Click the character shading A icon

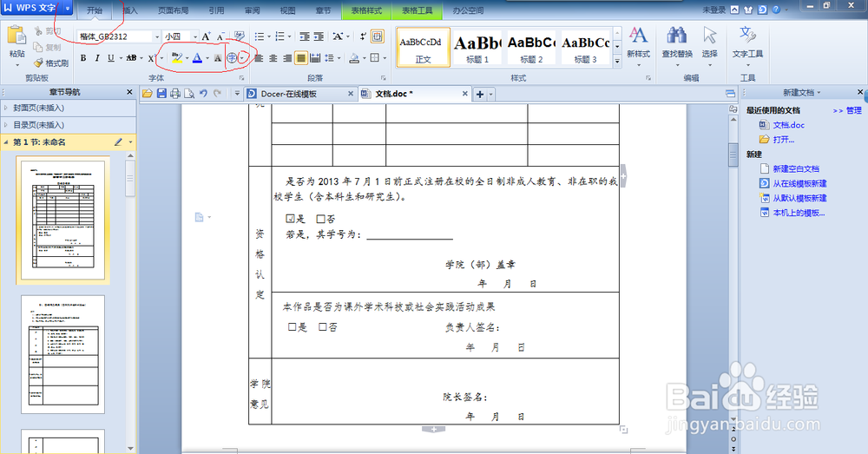click(218, 58)
